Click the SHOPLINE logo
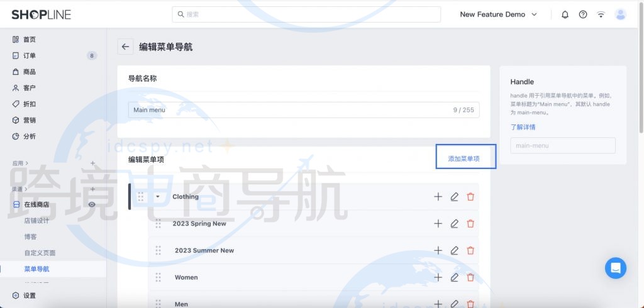The width and height of the screenshot is (644, 308). (x=41, y=14)
